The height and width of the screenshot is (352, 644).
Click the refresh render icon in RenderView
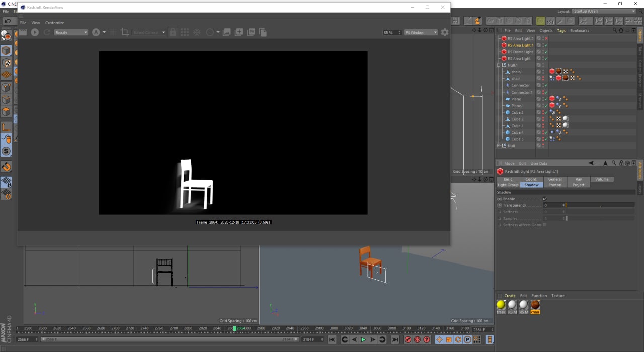click(47, 32)
